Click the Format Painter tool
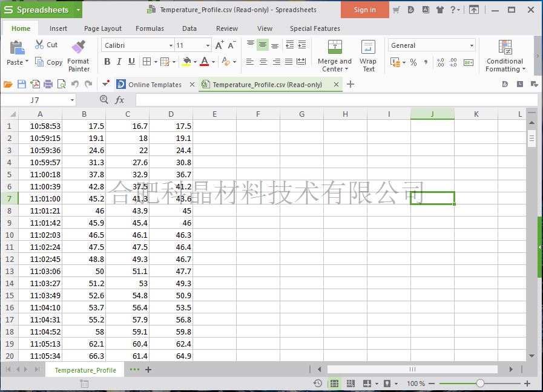 [78, 56]
